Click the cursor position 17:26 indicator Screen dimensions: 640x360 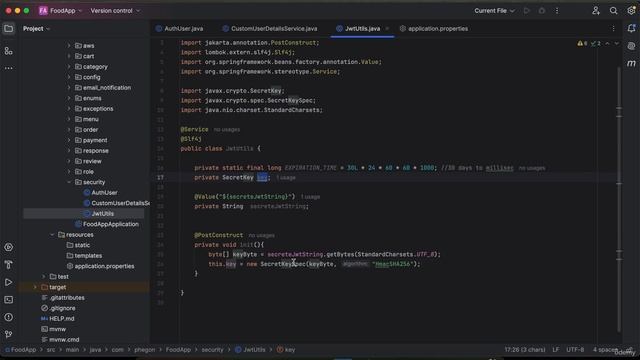[525, 350]
